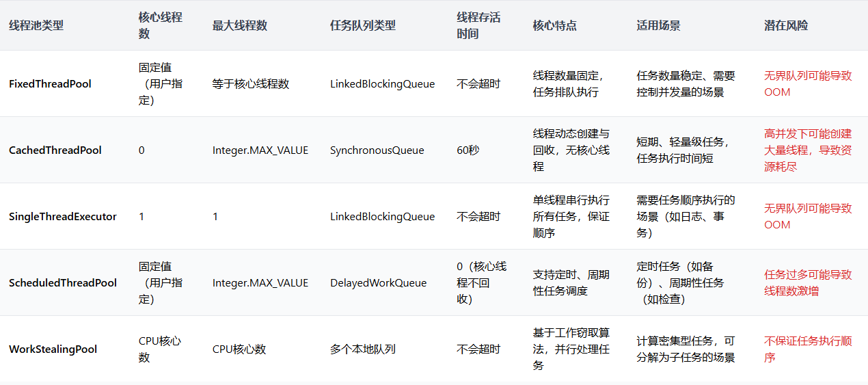Select the 0（核心线程不回收）cell
Viewport: 868px width, 385px height.
(481, 282)
